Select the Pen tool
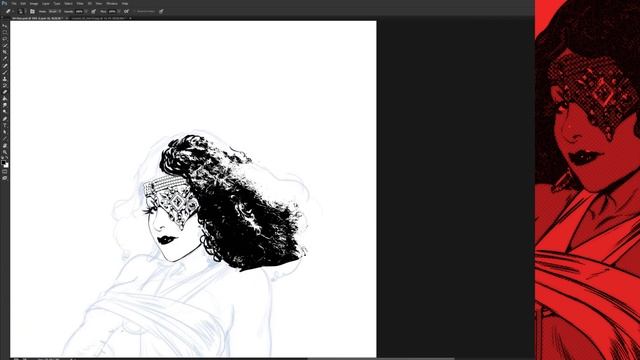This screenshot has width=640, height=360. click(x=5, y=119)
